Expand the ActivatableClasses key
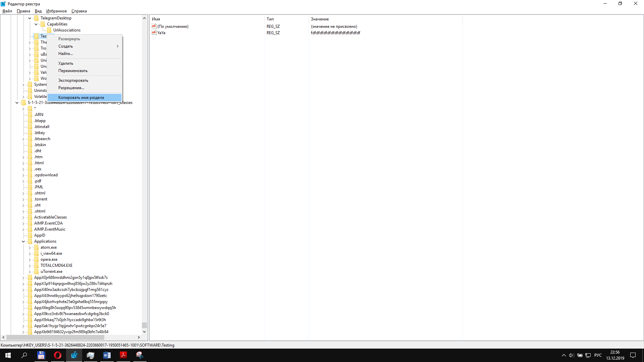 pos(23,217)
